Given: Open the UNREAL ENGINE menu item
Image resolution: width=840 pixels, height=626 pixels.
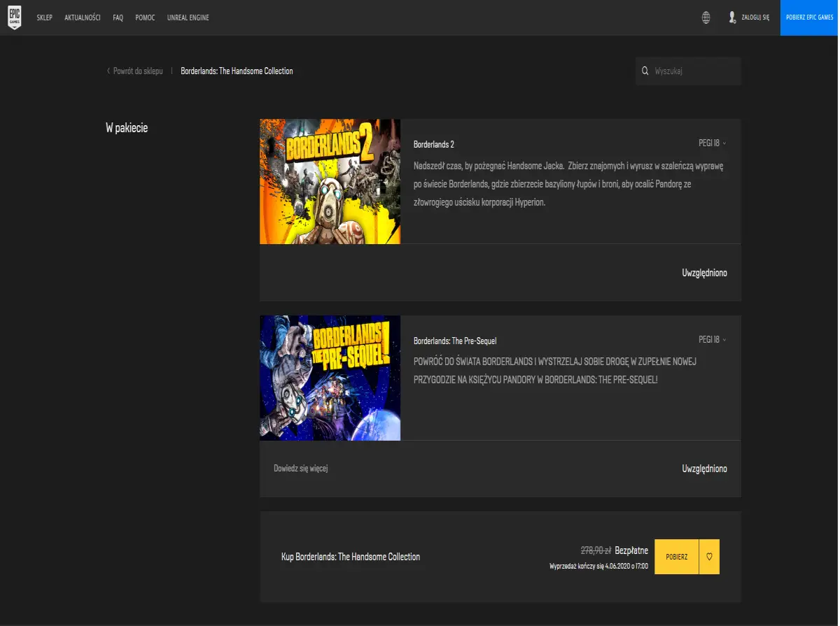Looking at the screenshot, I should click(x=188, y=17).
